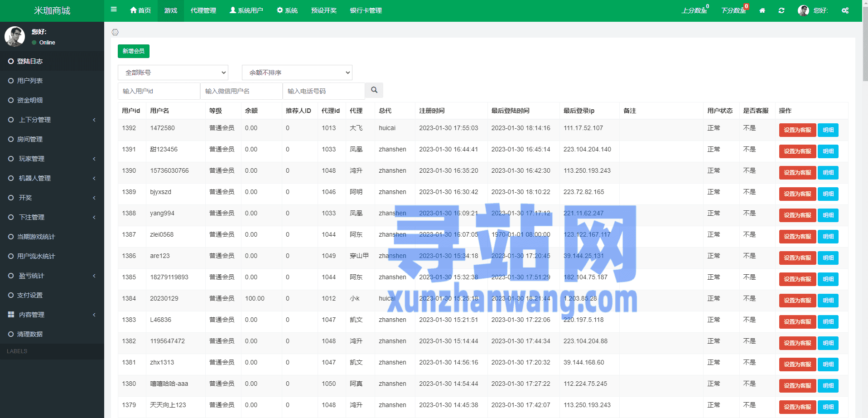The width and height of the screenshot is (868, 418).
Task: Focus the 输入微信用户名 field
Action: [x=241, y=91]
